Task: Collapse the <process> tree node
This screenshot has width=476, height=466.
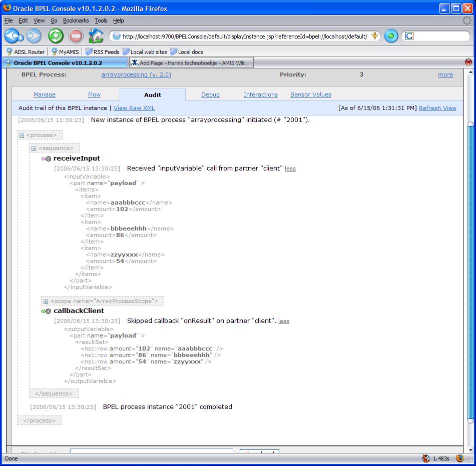Action: click(x=22, y=135)
